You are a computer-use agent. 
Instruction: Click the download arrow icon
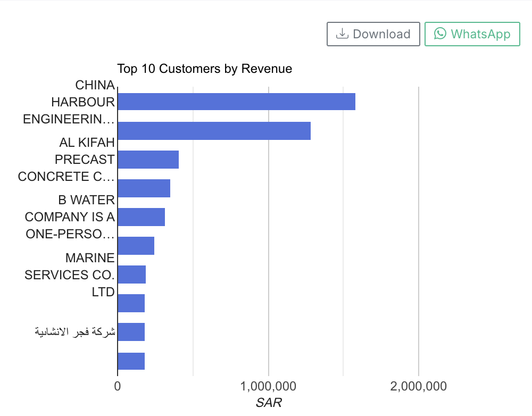(342, 34)
